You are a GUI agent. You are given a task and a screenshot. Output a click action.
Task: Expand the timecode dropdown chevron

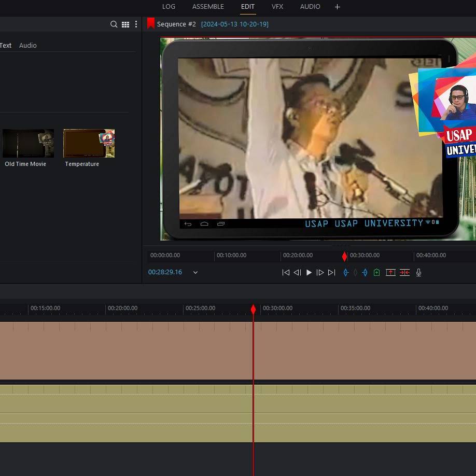pos(195,272)
